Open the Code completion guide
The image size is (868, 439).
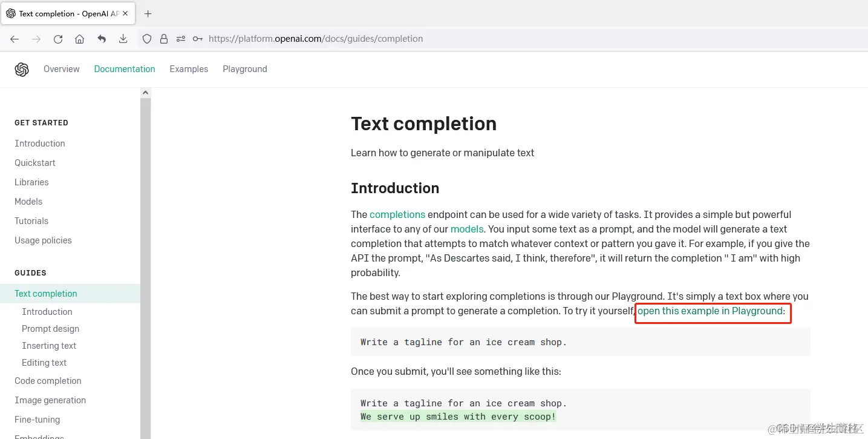tap(48, 381)
